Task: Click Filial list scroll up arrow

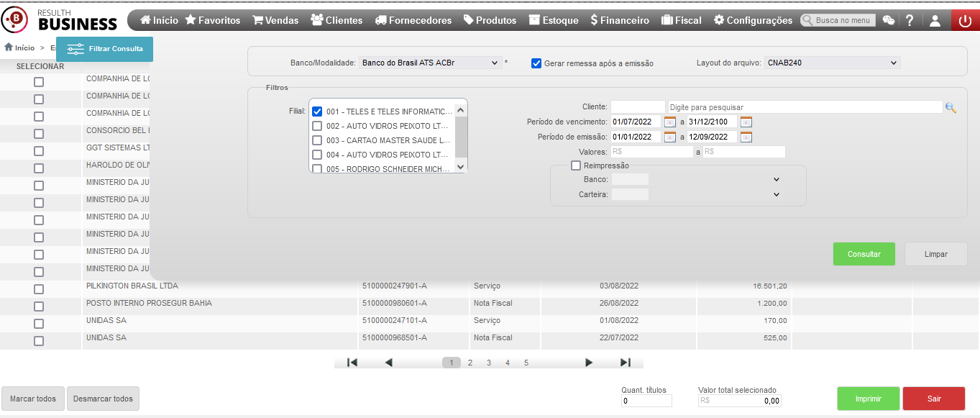Action: click(x=461, y=110)
